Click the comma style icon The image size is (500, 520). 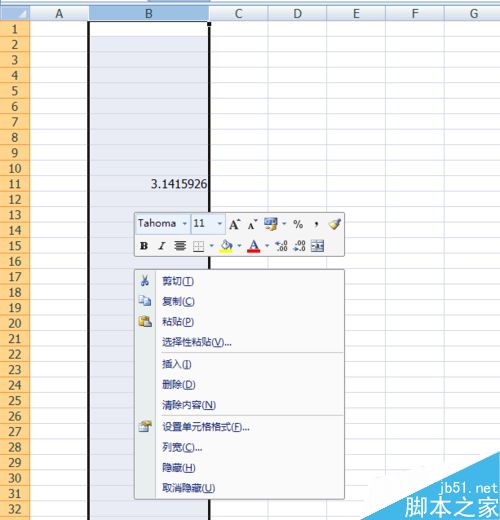click(316, 224)
